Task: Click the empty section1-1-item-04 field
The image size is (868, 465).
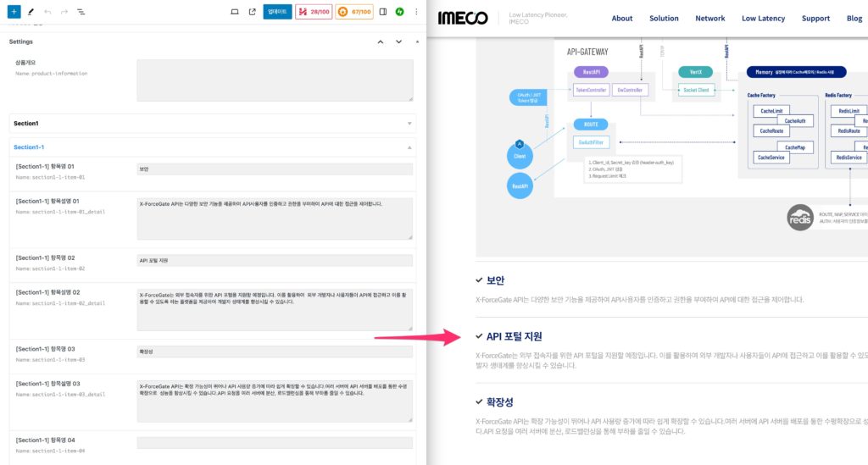Action: click(x=275, y=443)
